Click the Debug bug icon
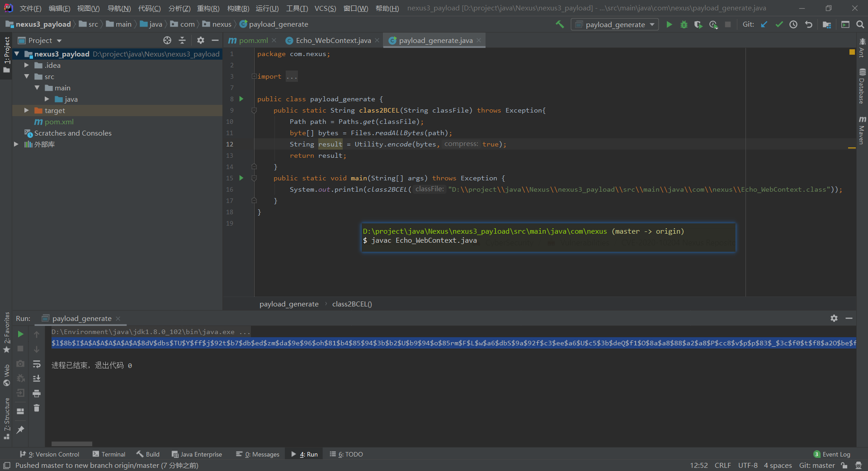The height and width of the screenshot is (471, 868). 684,24
